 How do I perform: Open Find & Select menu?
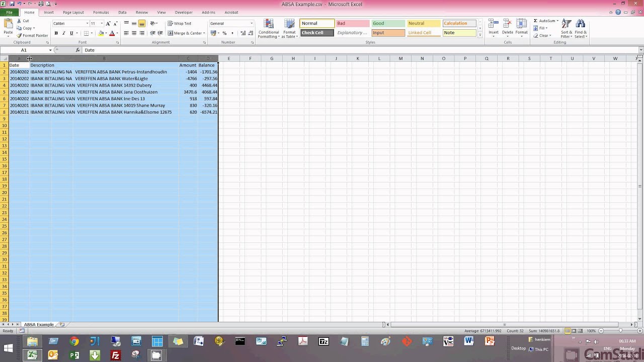[581, 29]
